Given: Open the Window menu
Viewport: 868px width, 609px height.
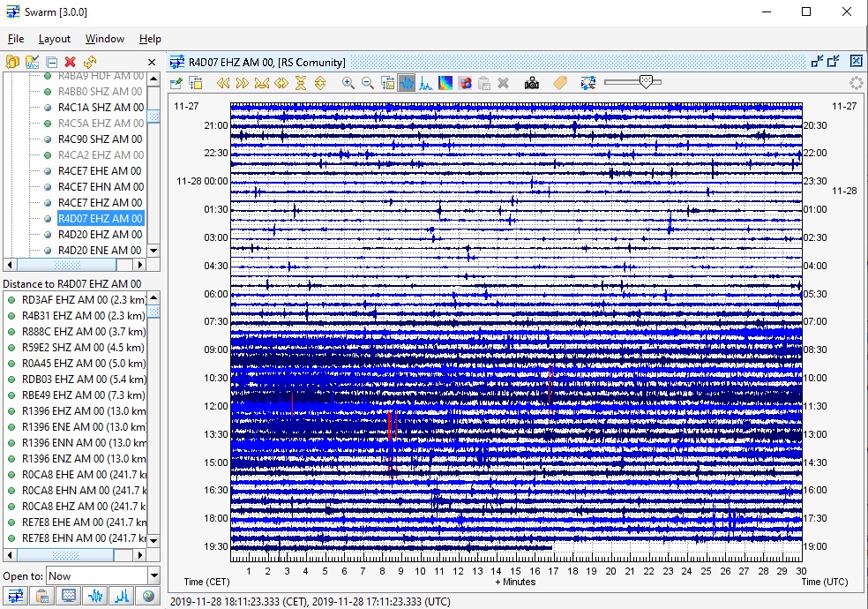Looking at the screenshot, I should 104,39.
